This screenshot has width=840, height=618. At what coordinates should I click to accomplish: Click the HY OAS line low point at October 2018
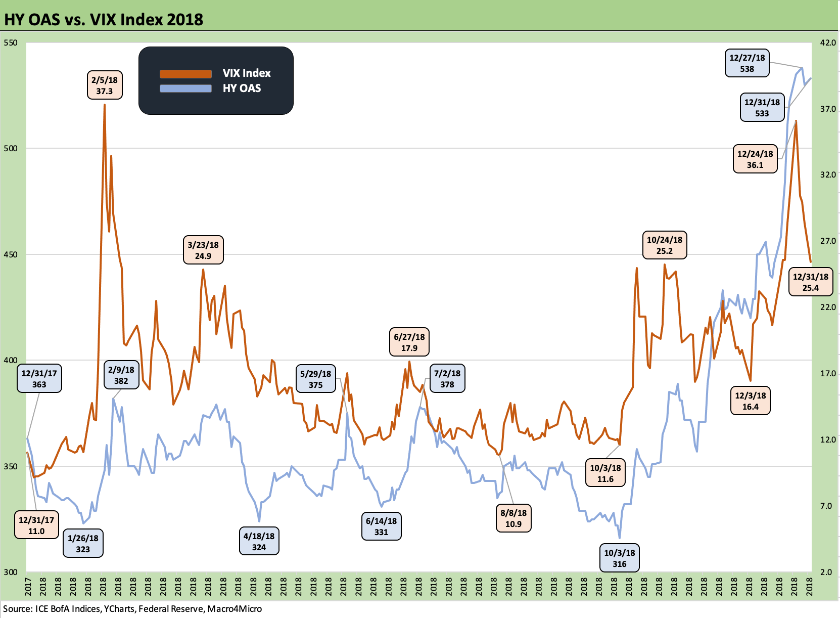(620, 538)
